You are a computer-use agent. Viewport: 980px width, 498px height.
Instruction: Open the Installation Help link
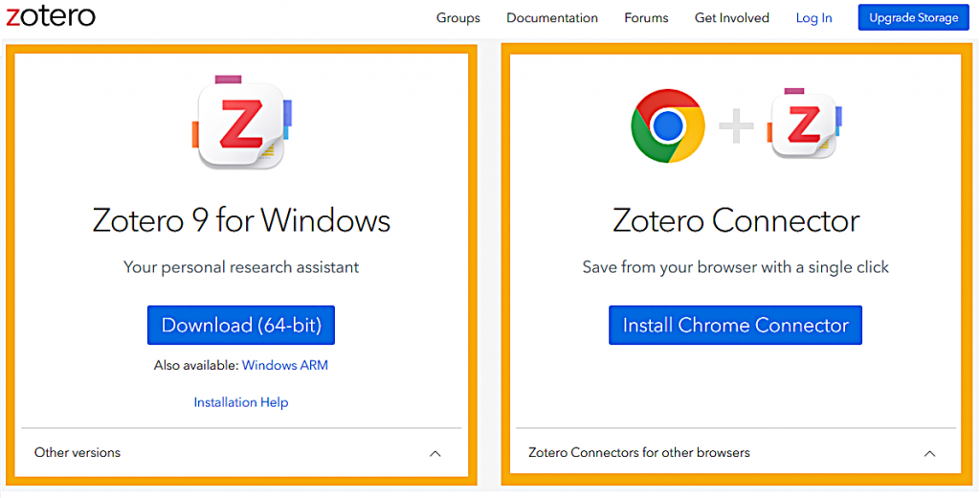click(x=241, y=402)
